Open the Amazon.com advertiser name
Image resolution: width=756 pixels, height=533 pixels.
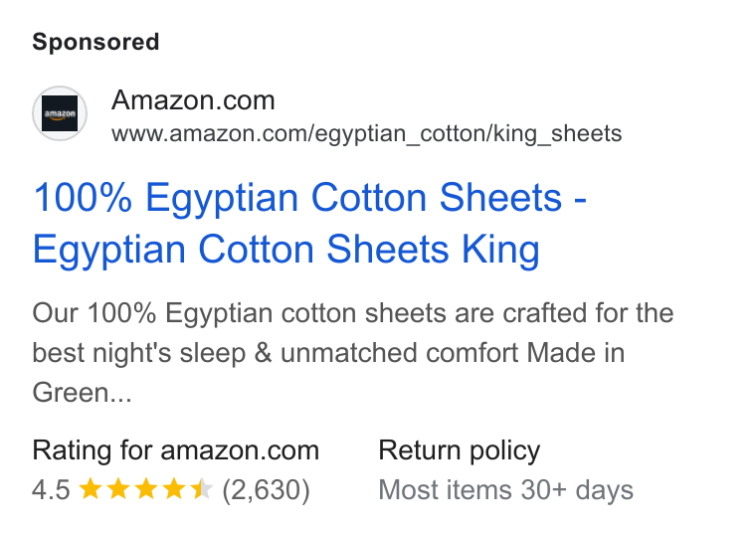point(193,100)
